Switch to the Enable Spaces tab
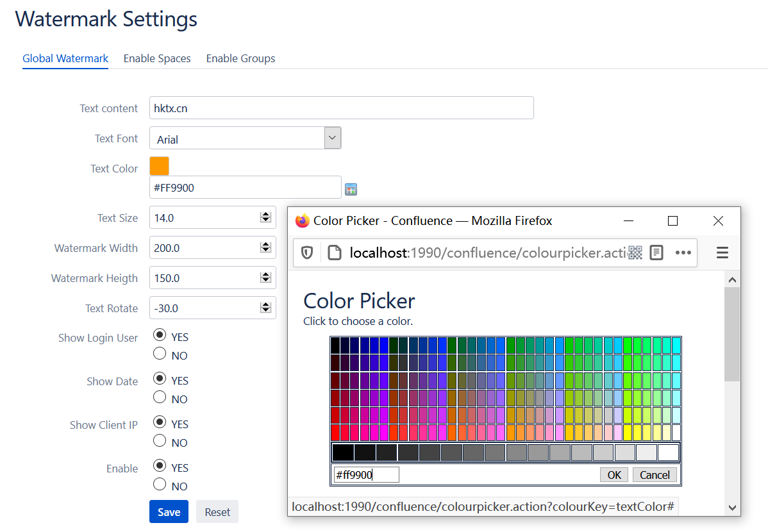 157,58
